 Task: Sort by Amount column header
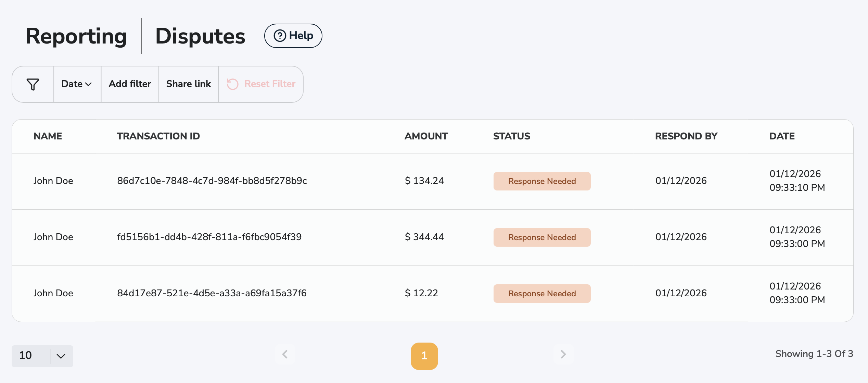click(x=426, y=136)
